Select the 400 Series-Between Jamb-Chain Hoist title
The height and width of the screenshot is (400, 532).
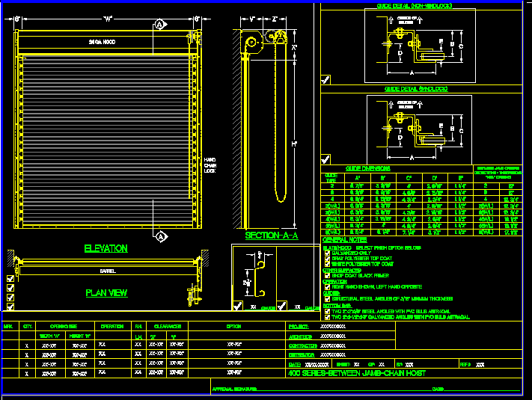coord(357,373)
